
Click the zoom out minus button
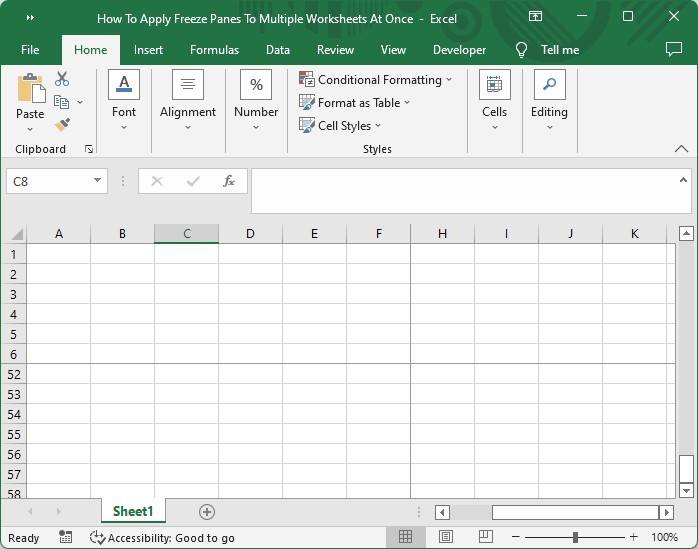click(515, 537)
